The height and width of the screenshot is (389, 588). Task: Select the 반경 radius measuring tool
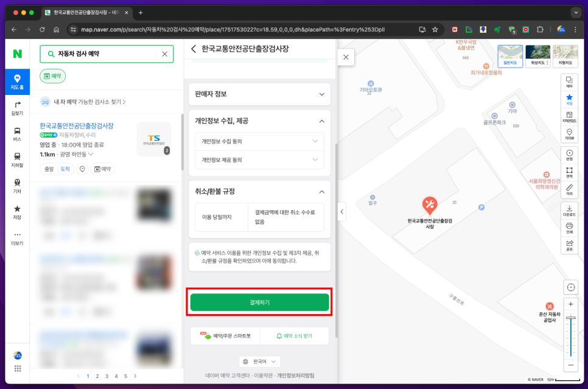click(569, 155)
